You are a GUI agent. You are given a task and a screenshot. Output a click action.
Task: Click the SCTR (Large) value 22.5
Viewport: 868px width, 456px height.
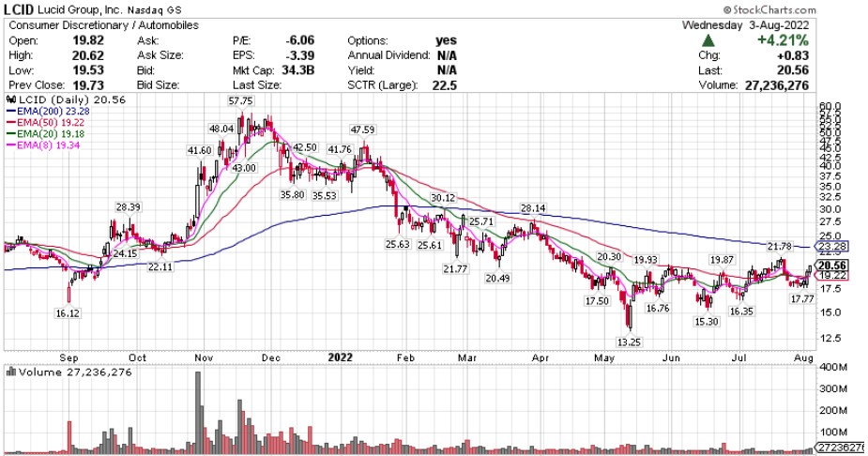(x=445, y=85)
